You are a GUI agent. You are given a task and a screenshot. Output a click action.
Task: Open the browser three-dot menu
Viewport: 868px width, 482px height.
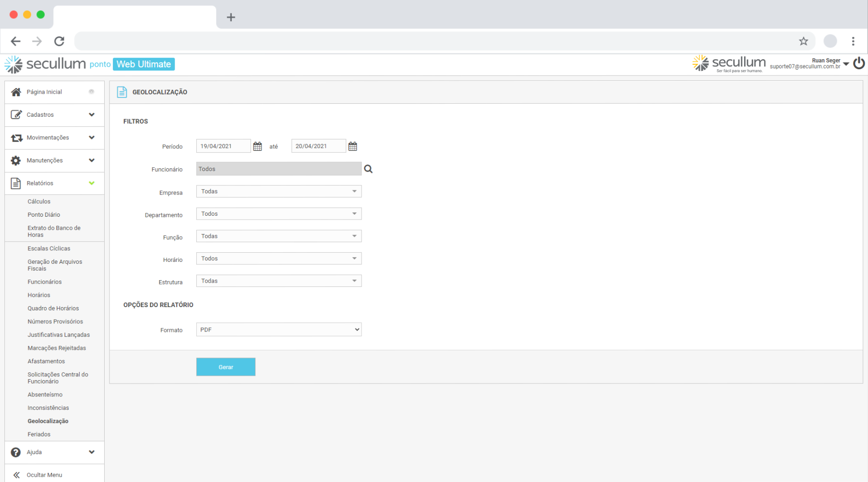tap(853, 41)
